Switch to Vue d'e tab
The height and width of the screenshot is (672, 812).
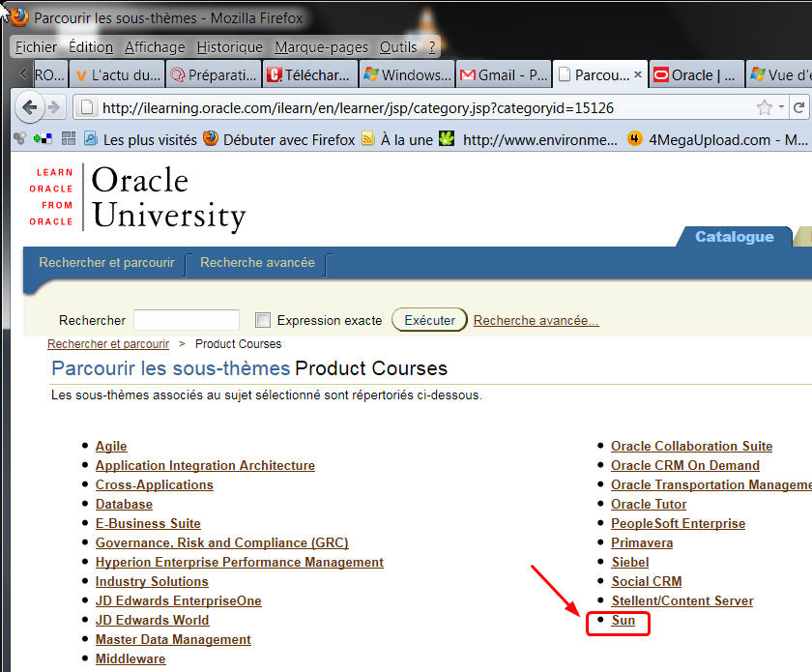point(779,75)
